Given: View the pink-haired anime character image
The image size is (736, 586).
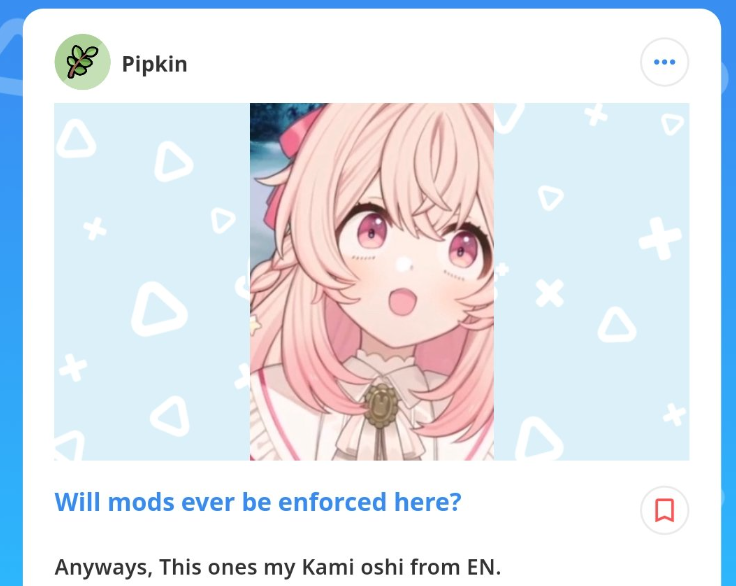Looking at the screenshot, I should coord(372,282).
